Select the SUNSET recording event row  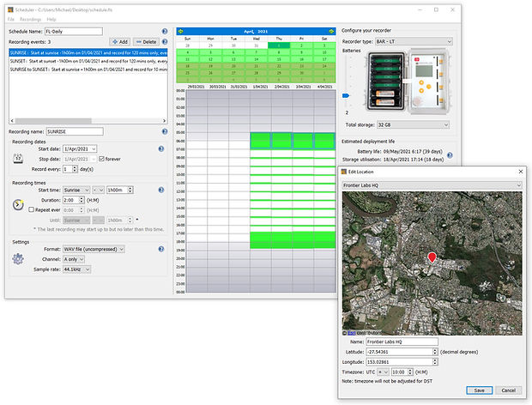point(88,61)
